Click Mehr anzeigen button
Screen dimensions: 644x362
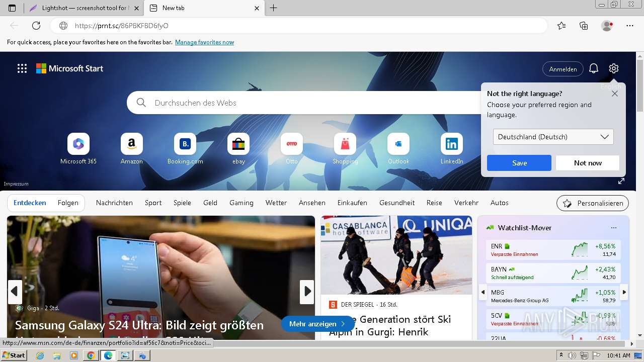(317, 324)
